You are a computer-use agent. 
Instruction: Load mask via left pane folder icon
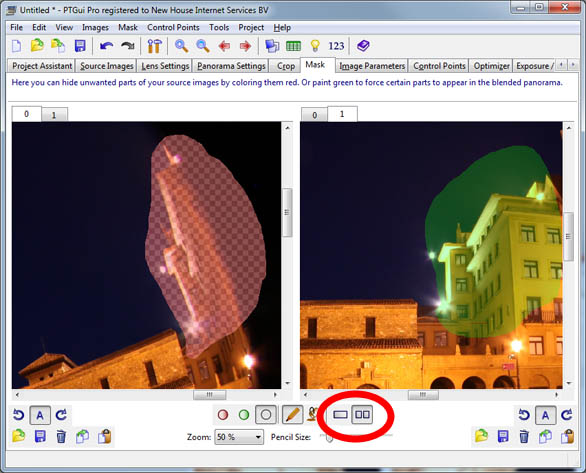point(18,436)
